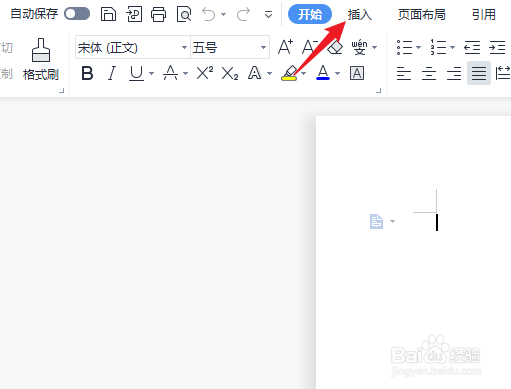
Task: Click the character border boxed A icon
Action: 357,73
